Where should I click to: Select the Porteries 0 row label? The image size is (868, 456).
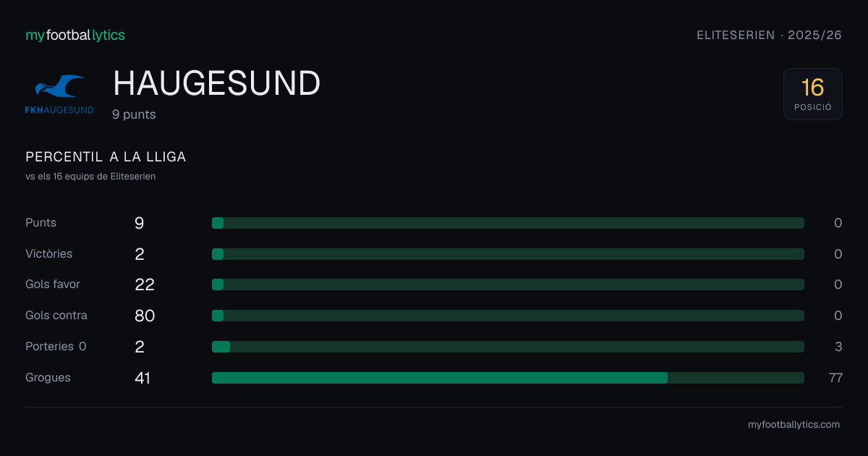(x=56, y=346)
